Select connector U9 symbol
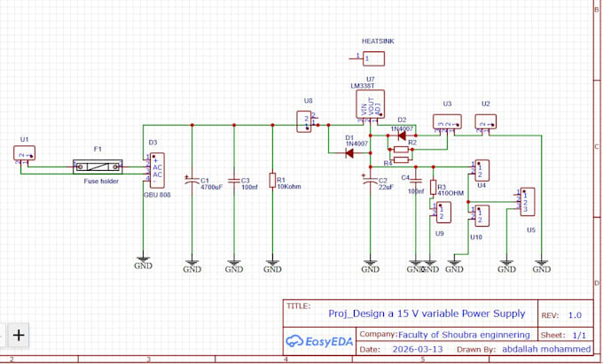The width and height of the screenshot is (603, 364). pos(443,213)
